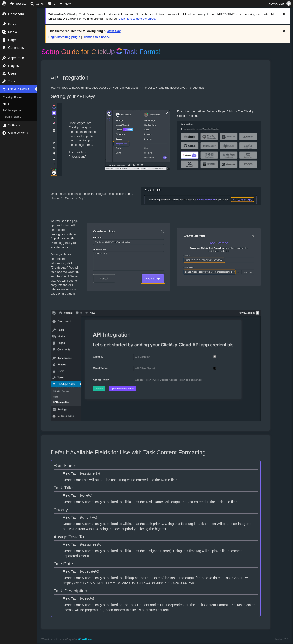Dismiss the Wikimotive survey notice

click(284, 14)
